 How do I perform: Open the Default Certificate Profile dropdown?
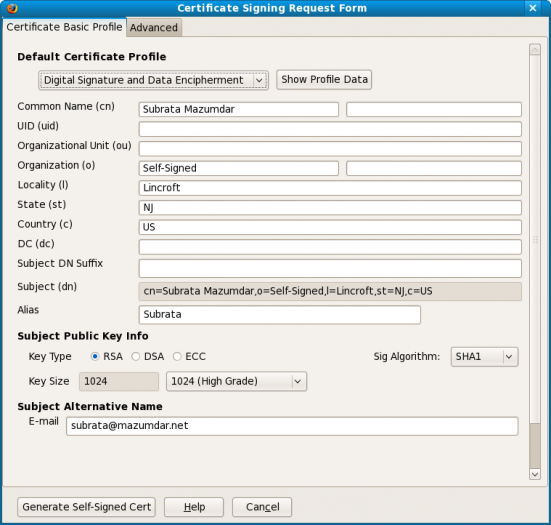click(x=154, y=80)
